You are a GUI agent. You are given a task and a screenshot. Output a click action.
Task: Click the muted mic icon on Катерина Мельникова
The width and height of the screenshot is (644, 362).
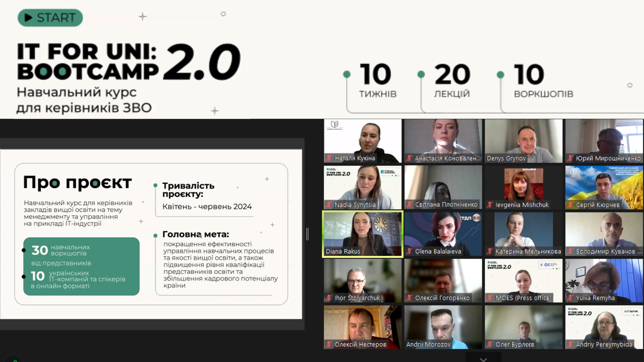click(x=490, y=251)
